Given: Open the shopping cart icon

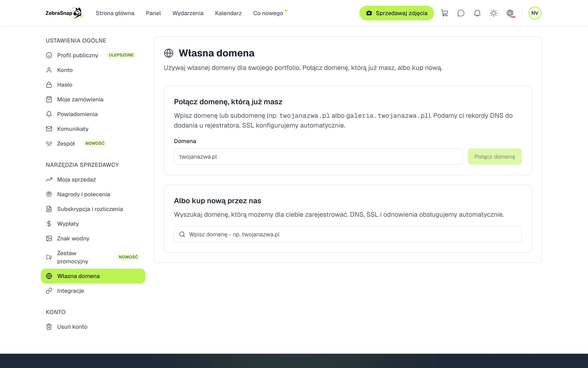Looking at the screenshot, I should point(444,13).
